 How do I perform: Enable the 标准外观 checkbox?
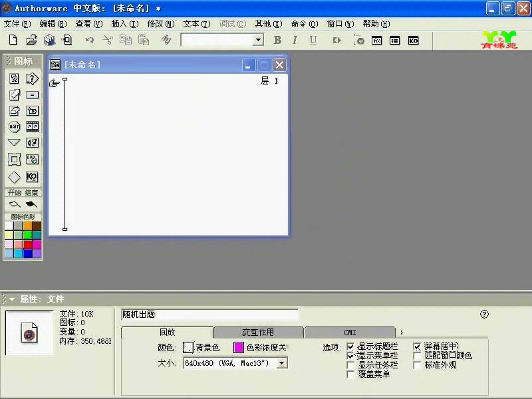[x=417, y=365]
